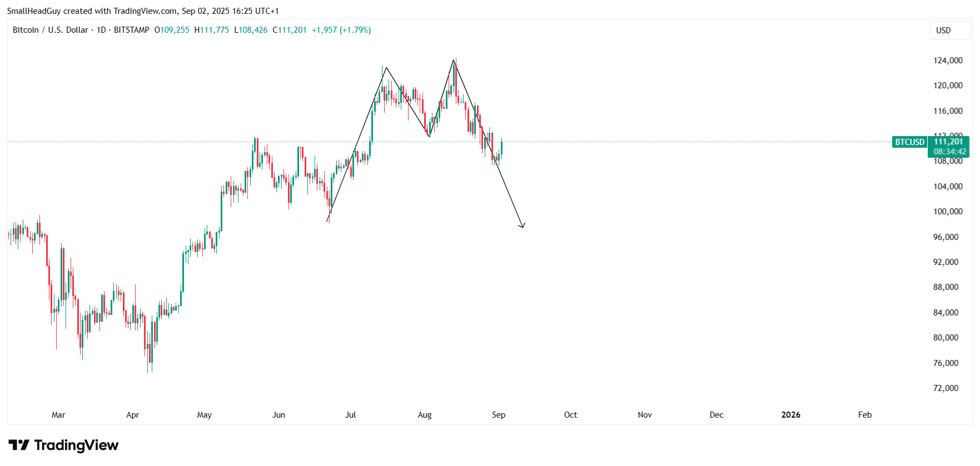Click the TradingView wordmark text
Image resolution: width=980 pixels, height=466 pixels.
click(76, 445)
